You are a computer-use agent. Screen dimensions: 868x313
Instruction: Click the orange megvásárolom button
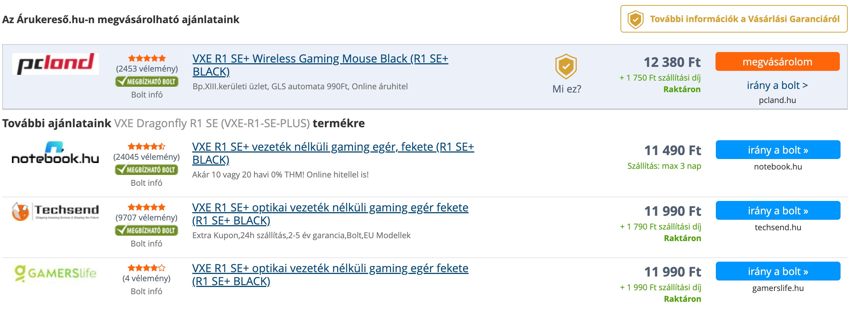click(777, 62)
